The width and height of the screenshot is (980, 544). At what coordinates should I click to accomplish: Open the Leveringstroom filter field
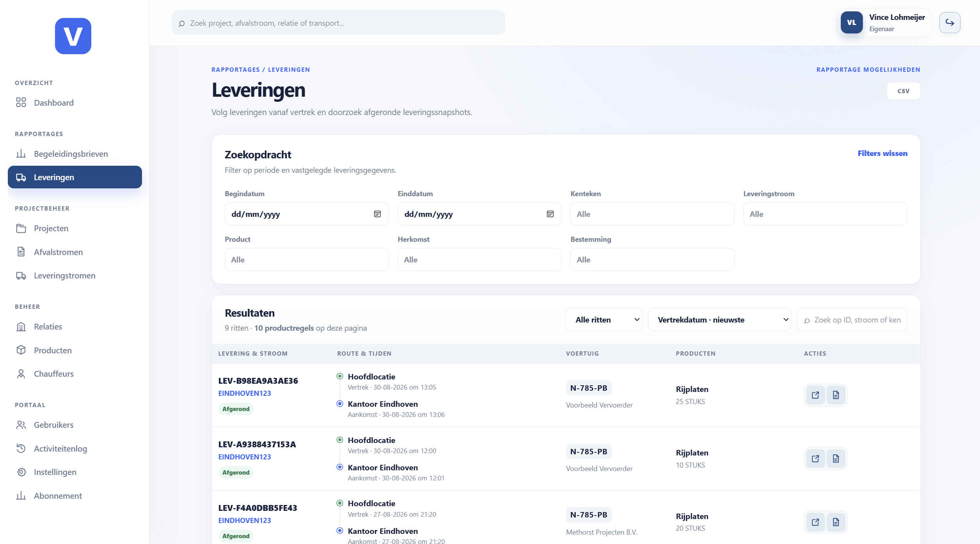tap(825, 214)
